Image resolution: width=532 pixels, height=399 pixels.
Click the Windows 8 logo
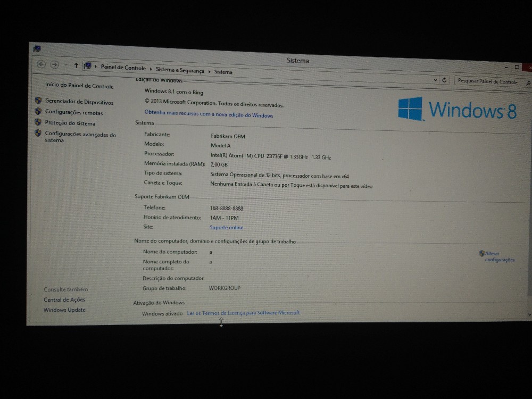[457, 109]
